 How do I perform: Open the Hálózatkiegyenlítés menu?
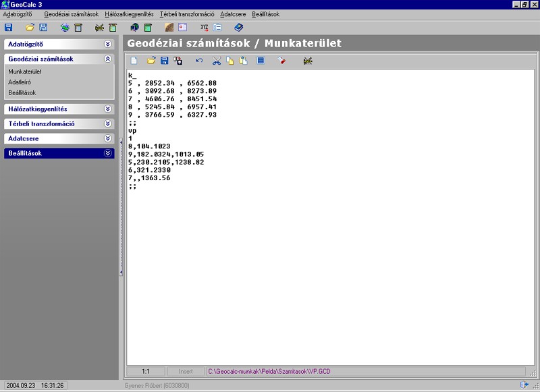pyautogui.click(x=129, y=14)
